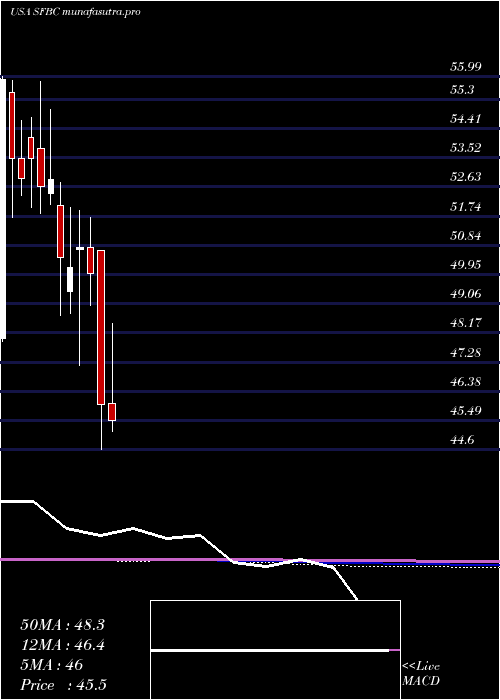
Task: Click the 49.06 price level label
Action: pyautogui.click(x=465, y=294)
